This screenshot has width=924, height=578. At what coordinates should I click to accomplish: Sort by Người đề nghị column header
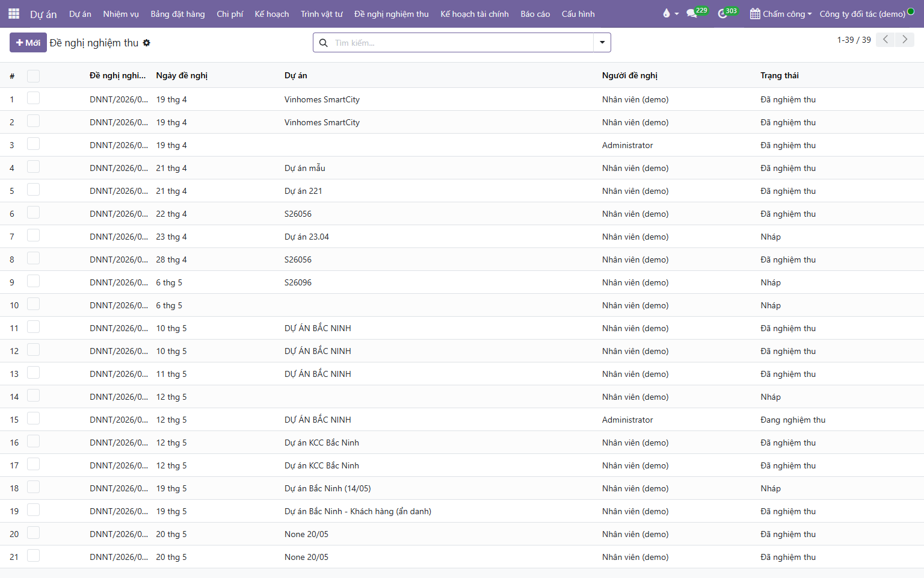[x=630, y=75]
